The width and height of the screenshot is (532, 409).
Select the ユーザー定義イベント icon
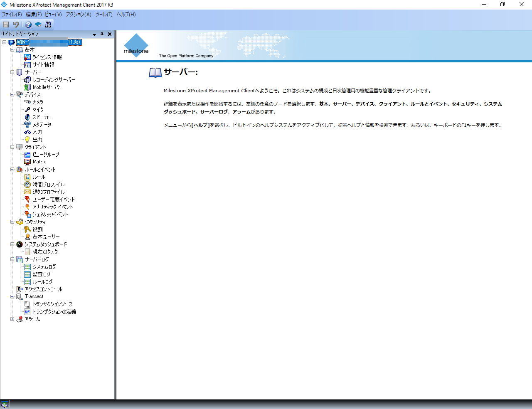[x=27, y=199]
